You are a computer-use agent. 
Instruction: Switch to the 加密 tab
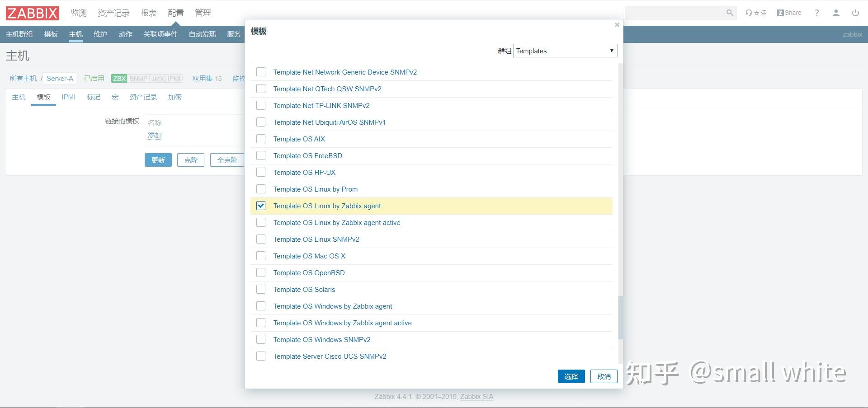point(175,97)
